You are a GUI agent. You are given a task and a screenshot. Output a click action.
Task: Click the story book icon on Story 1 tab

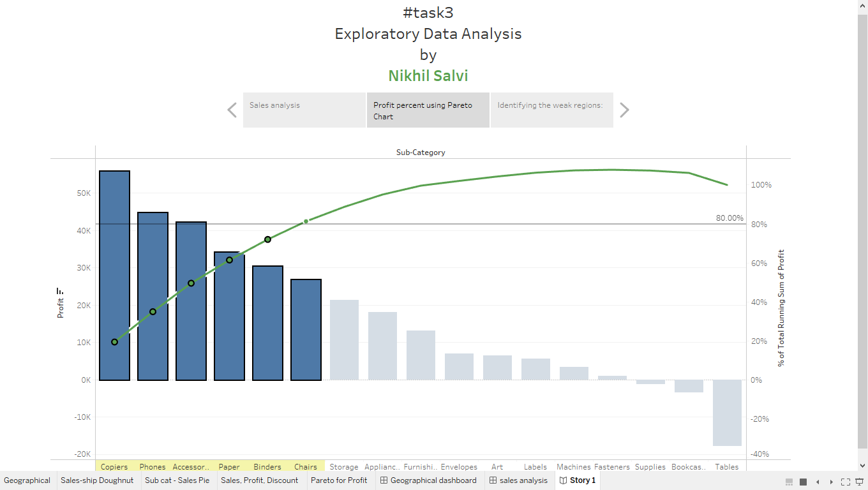point(563,480)
